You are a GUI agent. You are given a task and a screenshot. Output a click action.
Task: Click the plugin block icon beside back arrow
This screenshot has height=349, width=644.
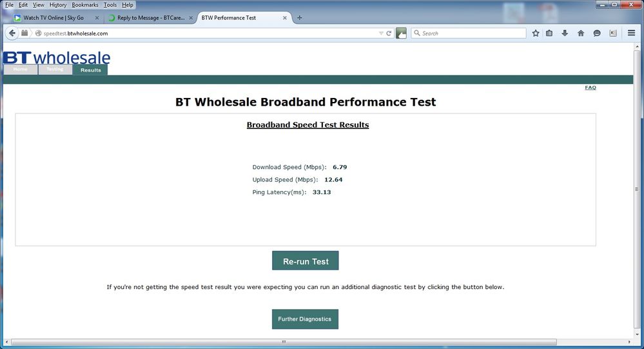(x=24, y=33)
